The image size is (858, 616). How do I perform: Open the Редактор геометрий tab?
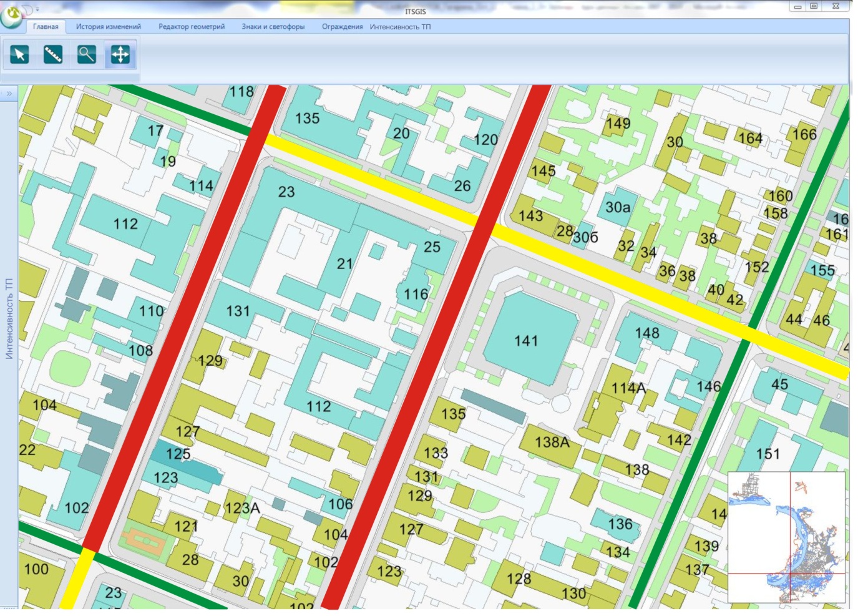click(x=192, y=27)
